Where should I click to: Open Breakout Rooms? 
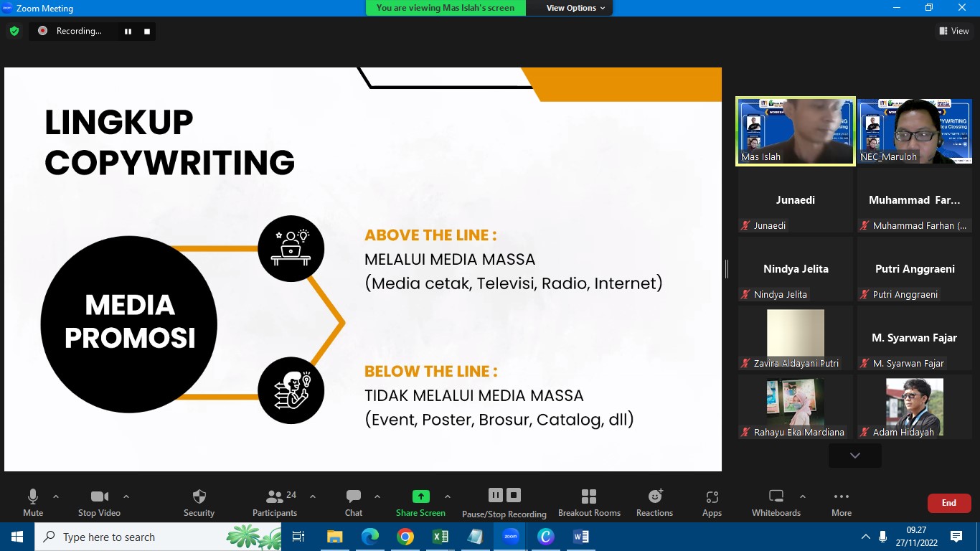[x=589, y=496]
